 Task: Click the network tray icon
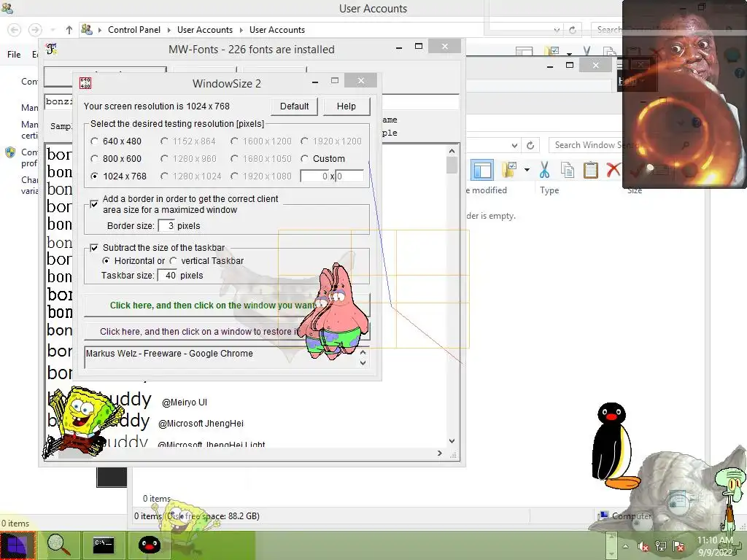point(661,546)
